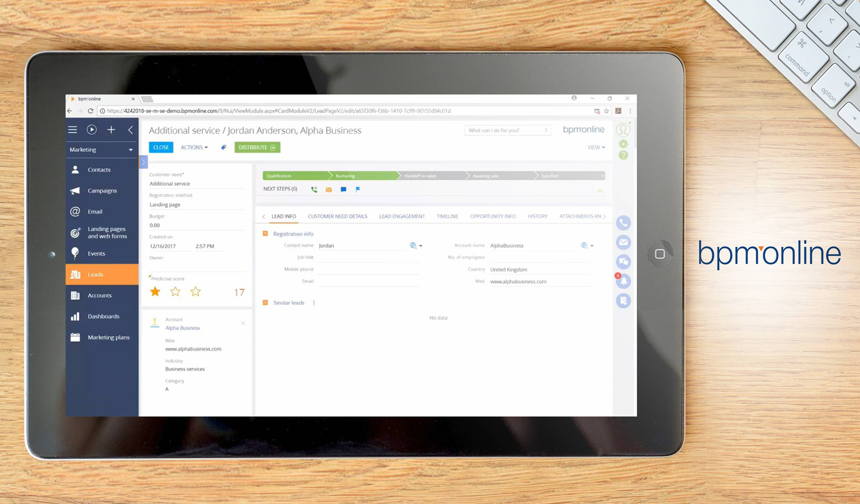Click the phone call icon in next steps

tap(314, 189)
